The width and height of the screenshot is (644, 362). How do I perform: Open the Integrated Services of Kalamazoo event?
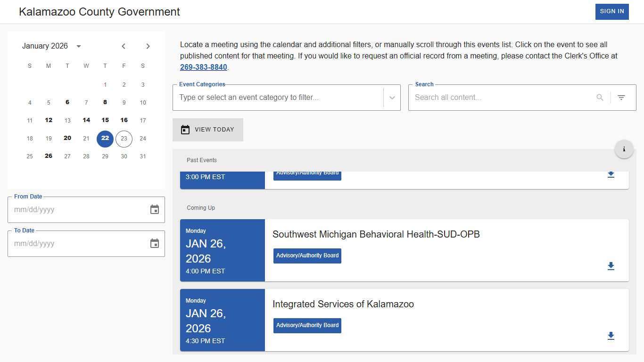coord(343,304)
